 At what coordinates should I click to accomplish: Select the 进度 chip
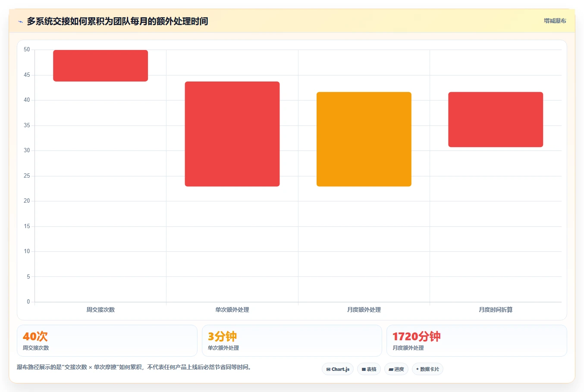tap(396, 369)
